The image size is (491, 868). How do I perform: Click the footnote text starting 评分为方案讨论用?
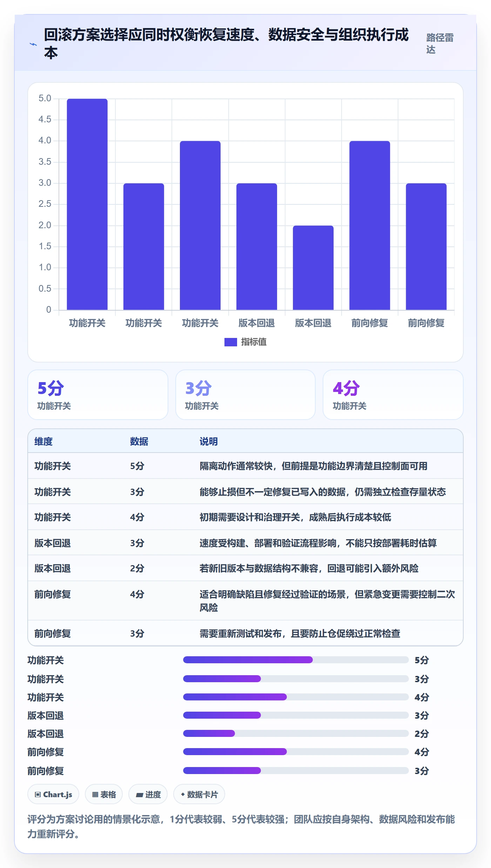coord(241,826)
